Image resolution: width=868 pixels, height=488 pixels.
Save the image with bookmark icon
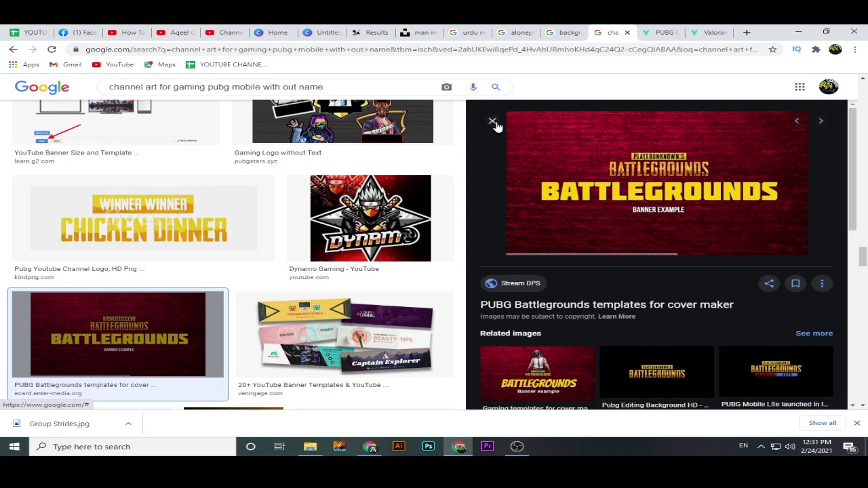[795, 283]
